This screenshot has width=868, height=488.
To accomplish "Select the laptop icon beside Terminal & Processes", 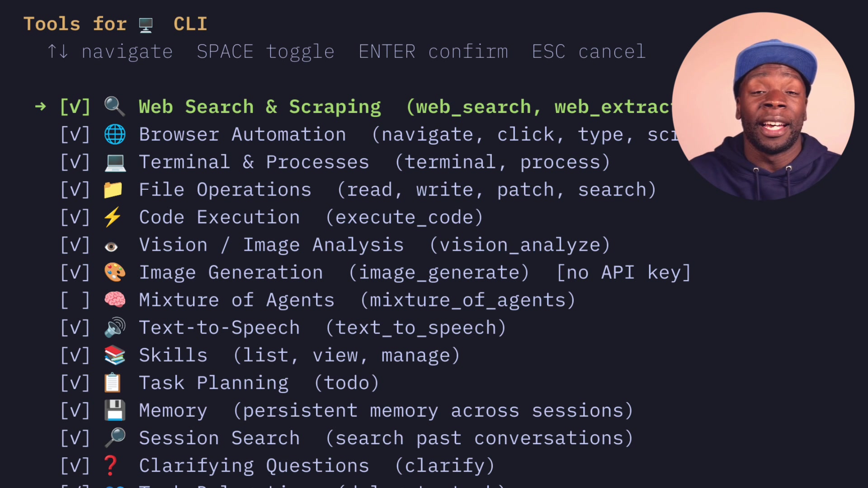I will [x=114, y=162].
